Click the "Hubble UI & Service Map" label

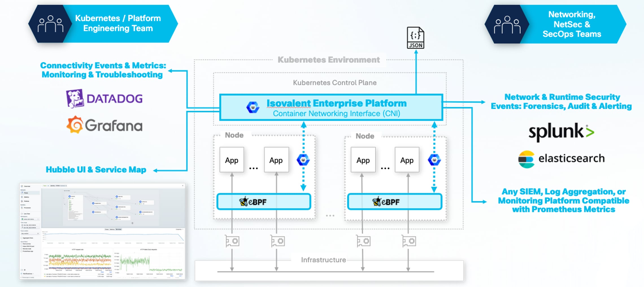point(96,169)
